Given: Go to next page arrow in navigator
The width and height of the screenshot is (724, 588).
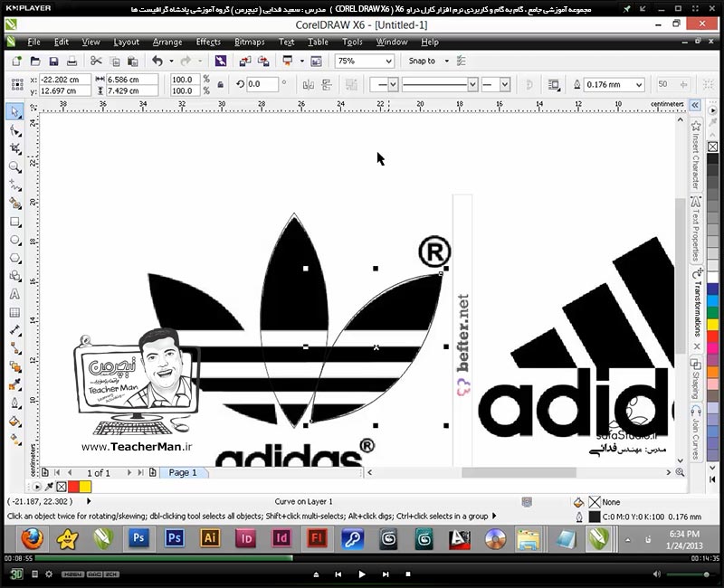Looking at the screenshot, I should 129,472.
